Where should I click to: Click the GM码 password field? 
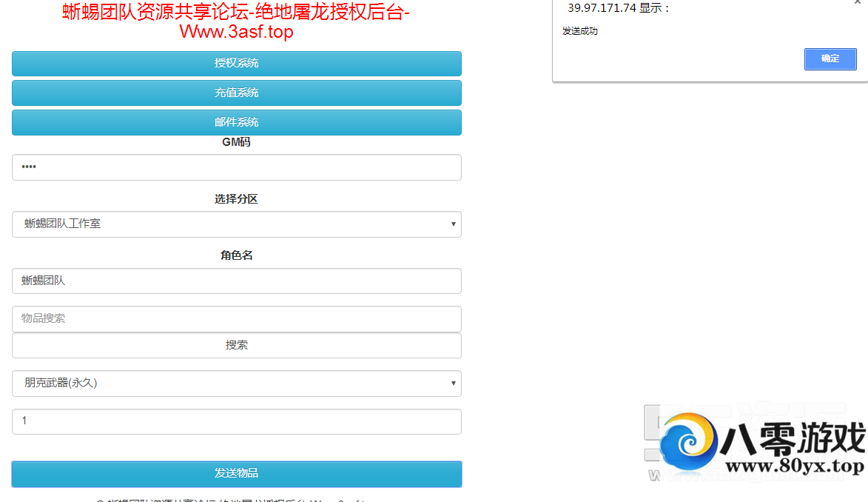click(236, 167)
